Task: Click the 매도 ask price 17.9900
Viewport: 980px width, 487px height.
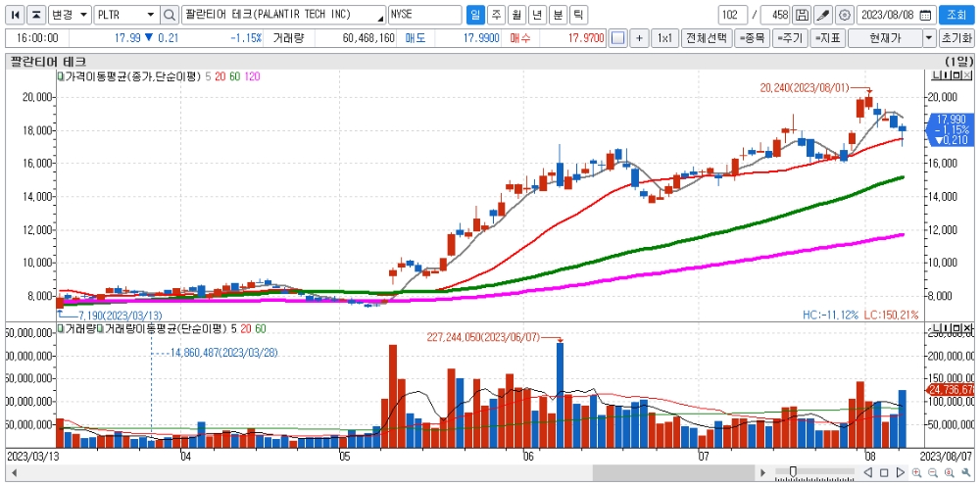Action: 481,38
